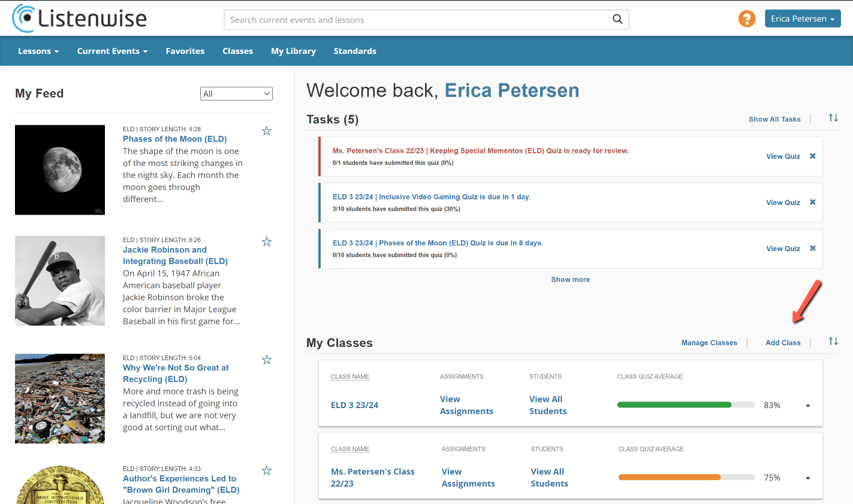This screenshot has width=853, height=504.
Task: Sort My Classes using the arrows icon
Action: point(833,341)
